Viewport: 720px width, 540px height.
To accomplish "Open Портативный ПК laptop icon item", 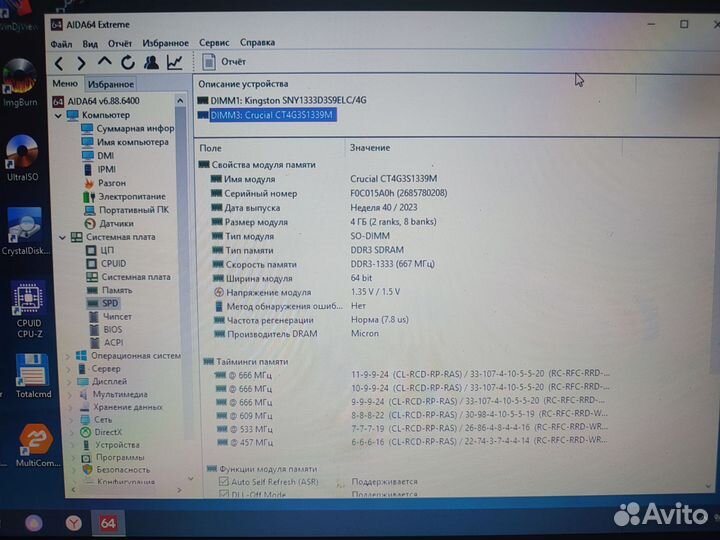I will pos(90,210).
